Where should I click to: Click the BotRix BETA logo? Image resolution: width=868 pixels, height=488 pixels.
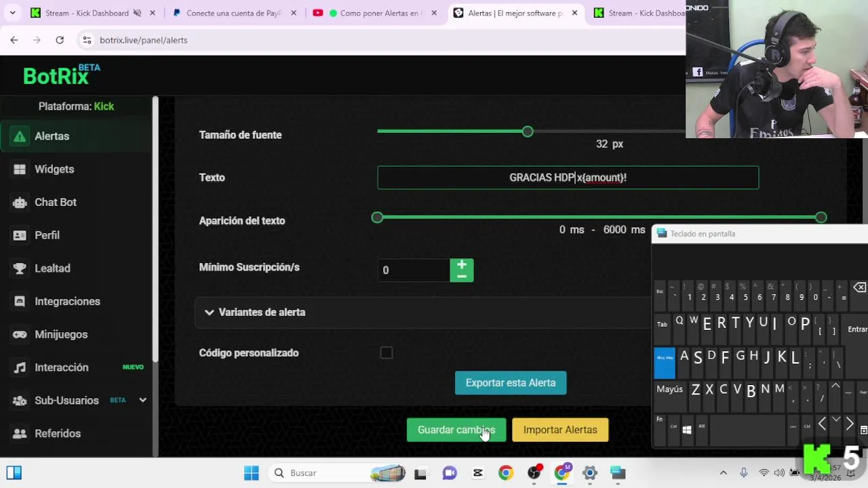(x=62, y=75)
